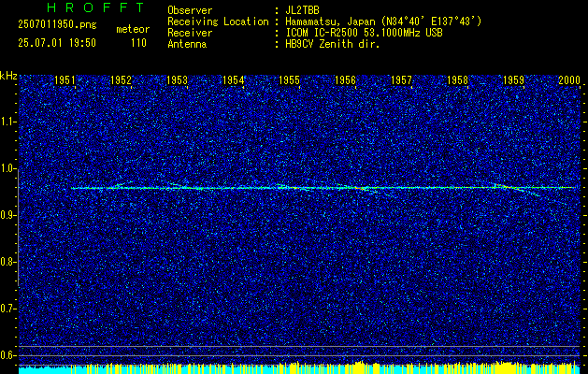The height and width of the screenshot is (374, 588).
Task: Click the 0.8 kHz axis label
Action: 7,262
